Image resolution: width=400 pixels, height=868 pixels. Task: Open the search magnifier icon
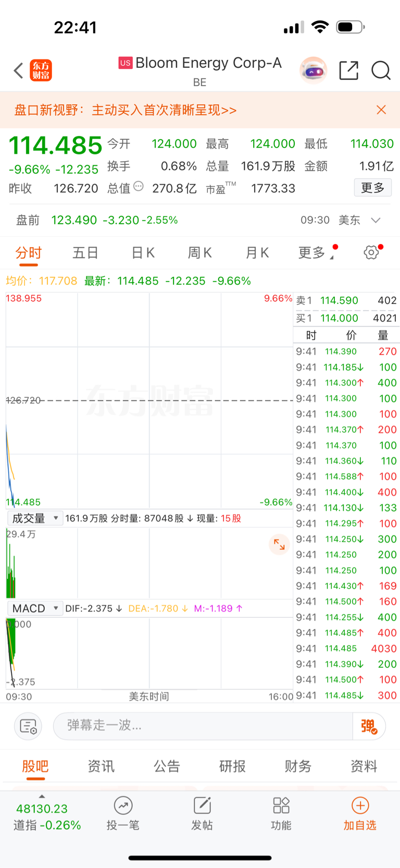pos(381,70)
